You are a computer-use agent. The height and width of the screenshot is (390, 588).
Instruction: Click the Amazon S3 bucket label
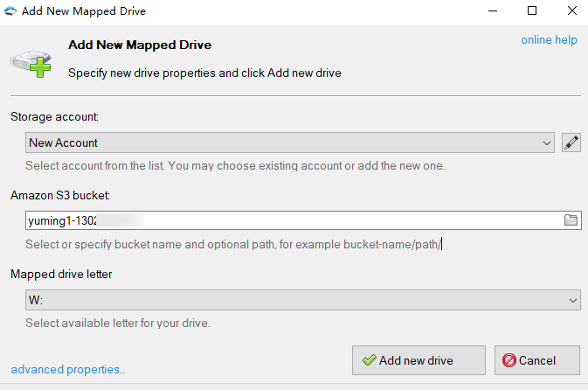pyautogui.click(x=60, y=195)
